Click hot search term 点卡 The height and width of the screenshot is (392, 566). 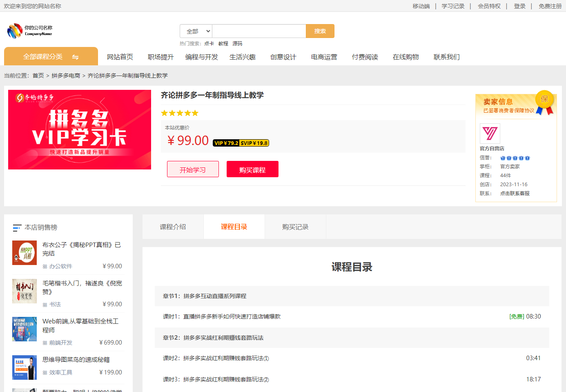click(x=209, y=44)
